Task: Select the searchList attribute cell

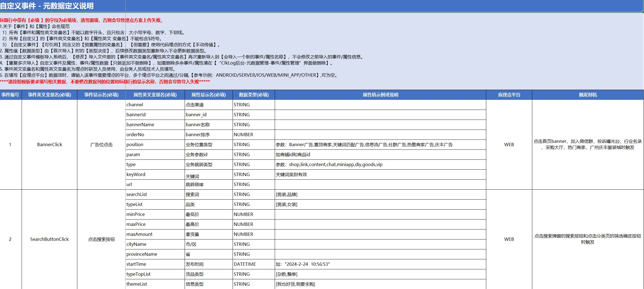Action: (x=155, y=194)
